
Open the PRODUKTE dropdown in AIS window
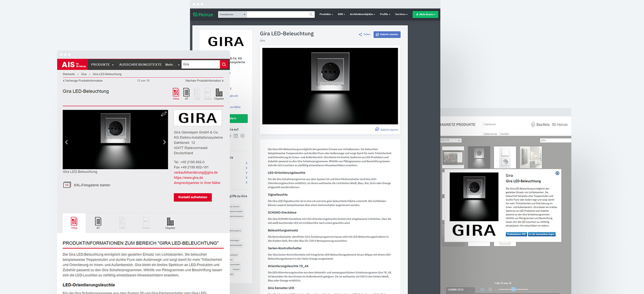pyautogui.click(x=102, y=64)
